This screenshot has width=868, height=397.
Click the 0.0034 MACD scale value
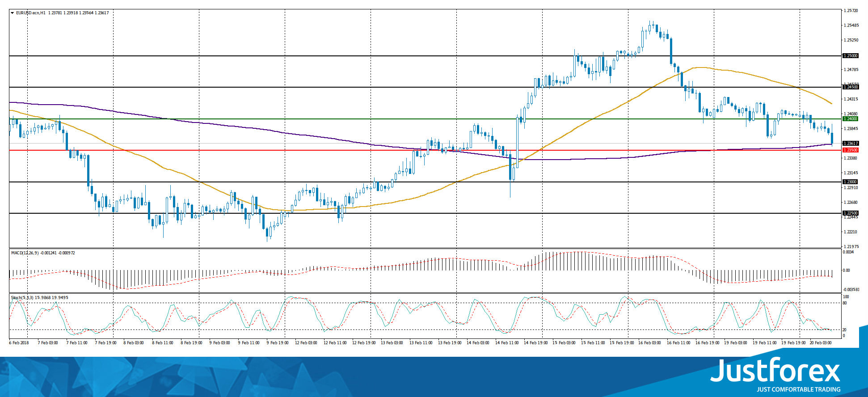tap(848, 252)
